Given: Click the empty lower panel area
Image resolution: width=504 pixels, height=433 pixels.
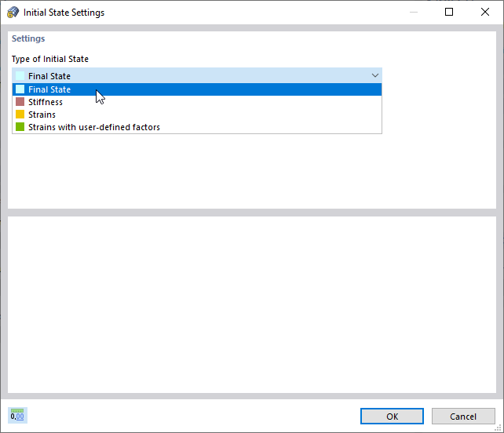Looking at the screenshot, I should [x=251, y=304].
